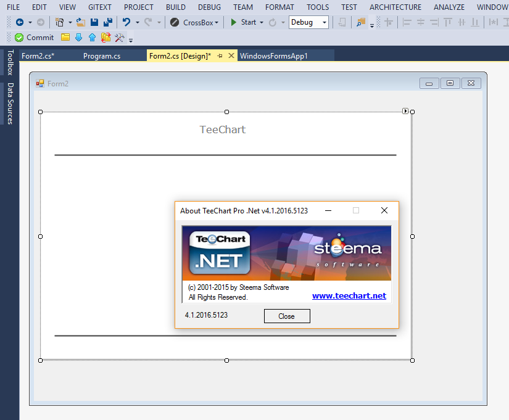The image size is (509, 420).
Task: Click the Align Rights layout icon
Action: pos(434,22)
